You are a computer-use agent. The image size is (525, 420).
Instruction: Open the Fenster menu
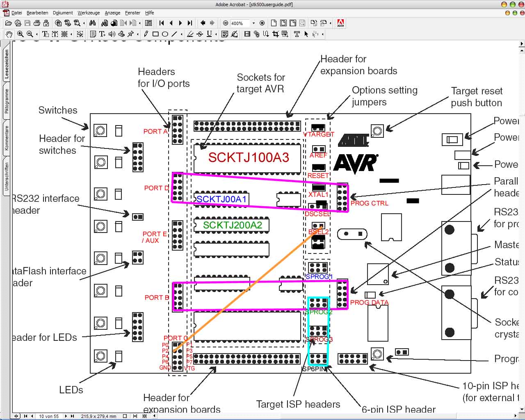tap(132, 13)
